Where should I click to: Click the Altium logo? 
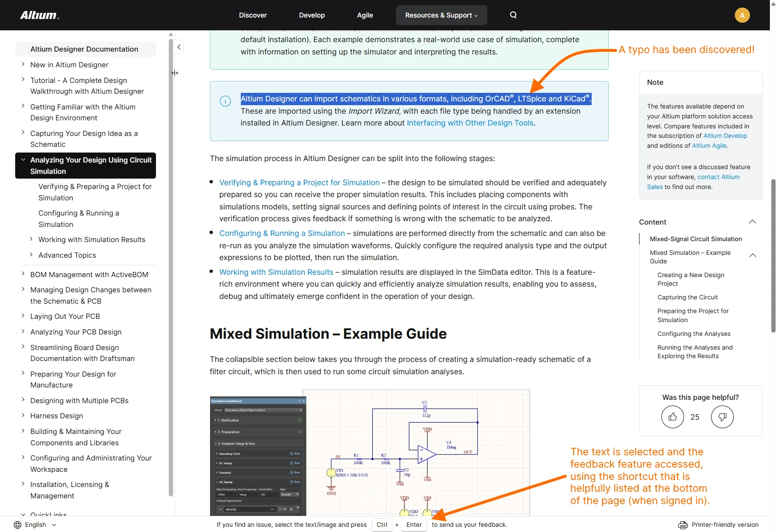pyautogui.click(x=40, y=15)
